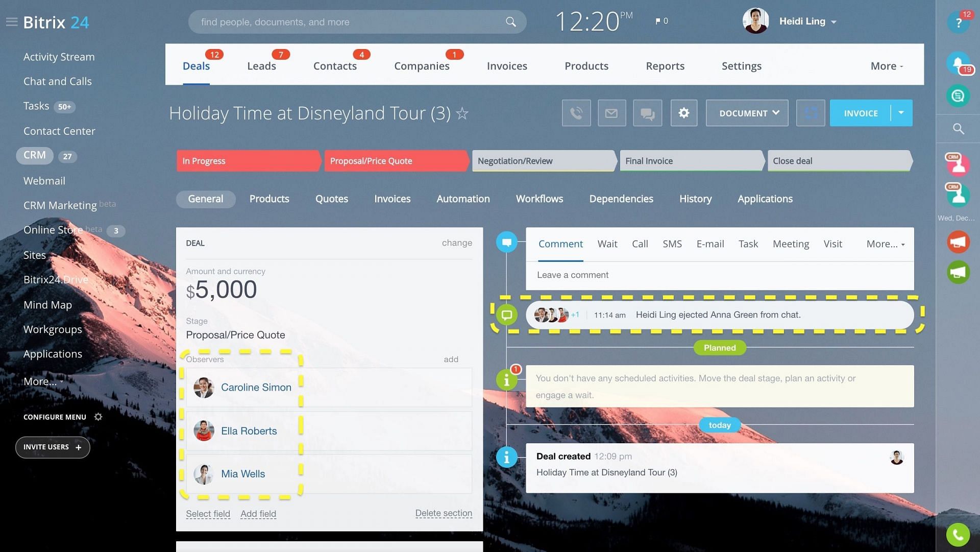Viewport: 980px width, 552px height.
Task: Click the search magnifier icon top right
Action: click(958, 128)
